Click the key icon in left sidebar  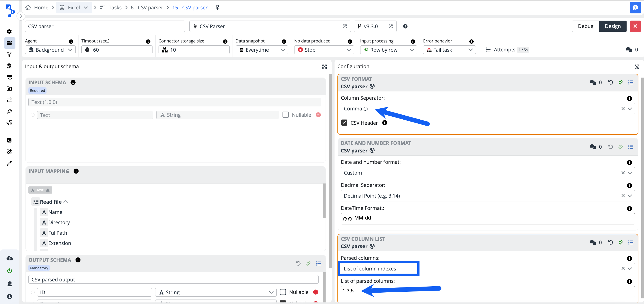pos(9,112)
